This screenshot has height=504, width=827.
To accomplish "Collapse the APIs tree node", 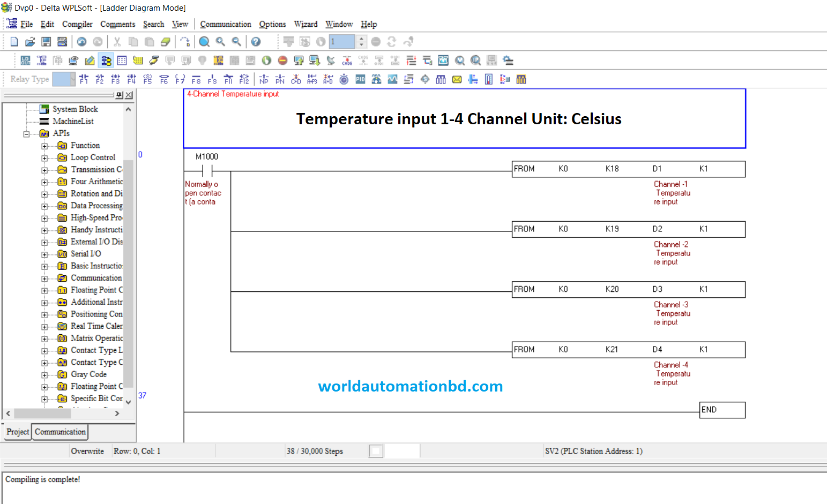I will tap(26, 134).
